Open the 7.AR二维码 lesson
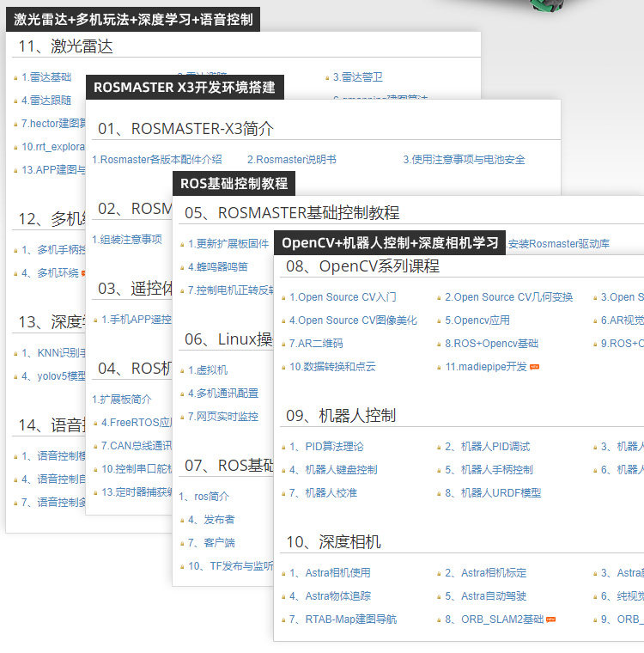The width and height of the screenshot is (644, 653). pyautogui.click(x=316, y=344)
